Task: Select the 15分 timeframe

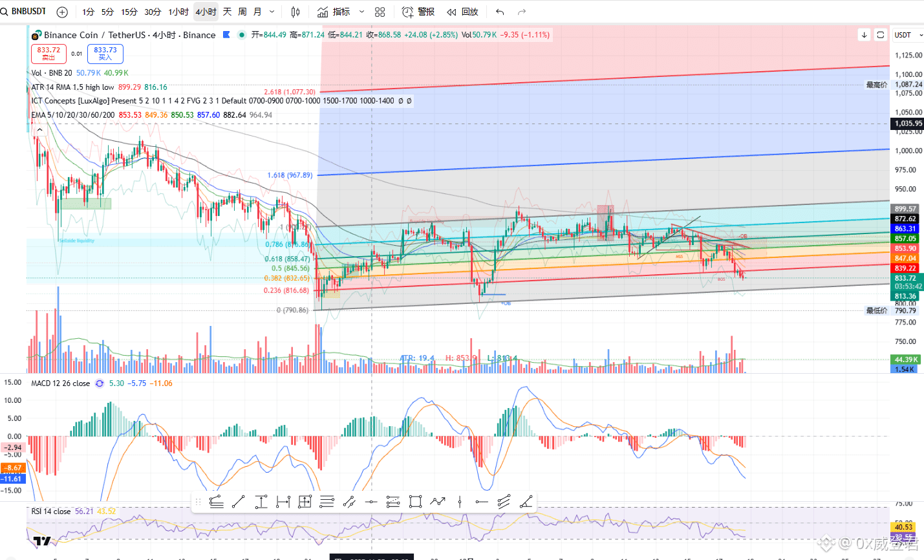Action: tap(129, 12)
